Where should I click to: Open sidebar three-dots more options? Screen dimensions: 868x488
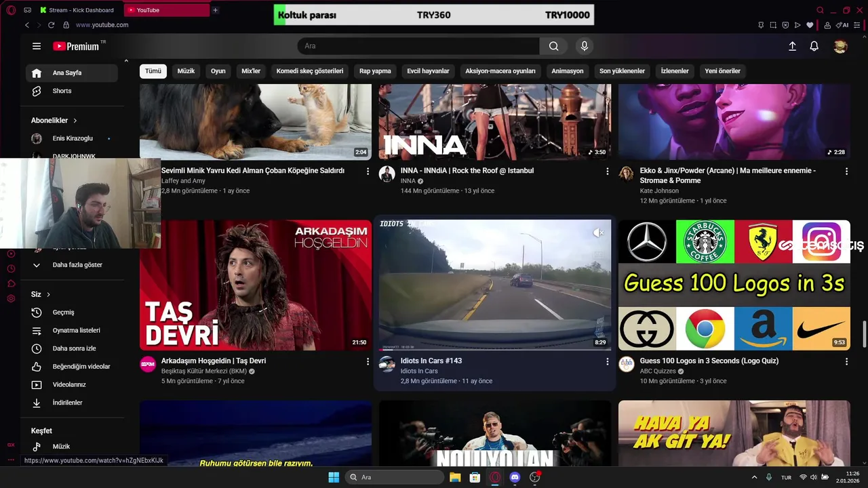coord(11,460)
